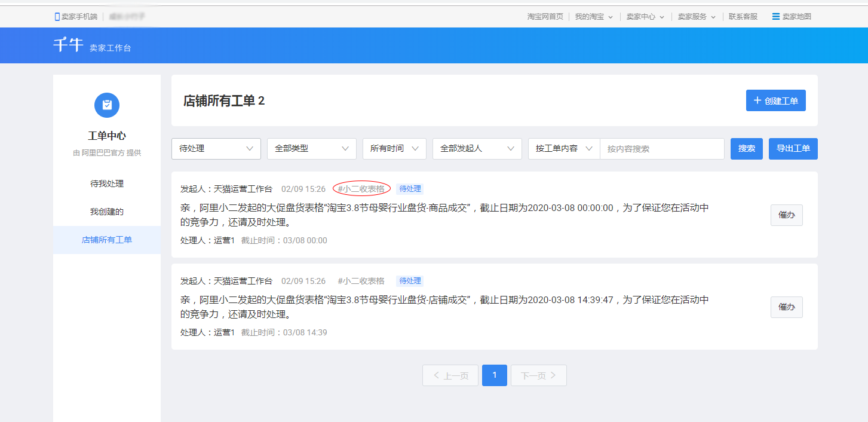Expand the 我的淘宝 top menu
The width and height of the screenshot is (868, 422).
pos(594,17)
